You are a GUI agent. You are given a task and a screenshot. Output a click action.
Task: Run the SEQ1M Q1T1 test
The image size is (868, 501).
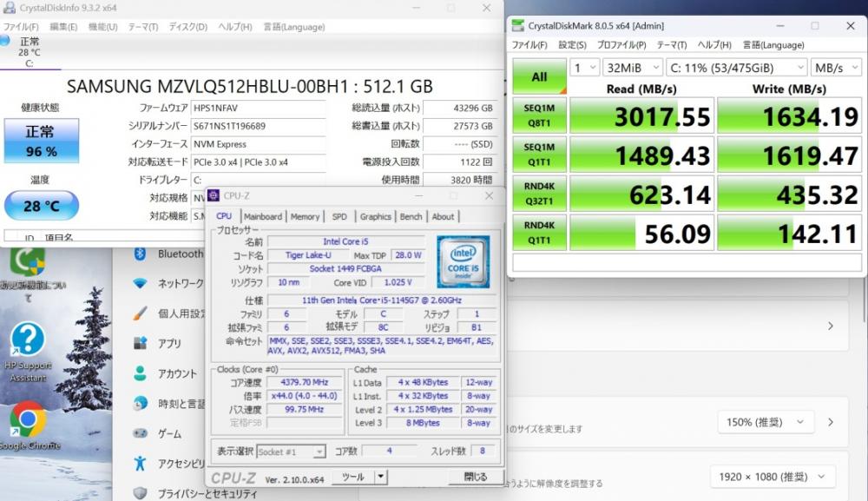click(539, 155)
